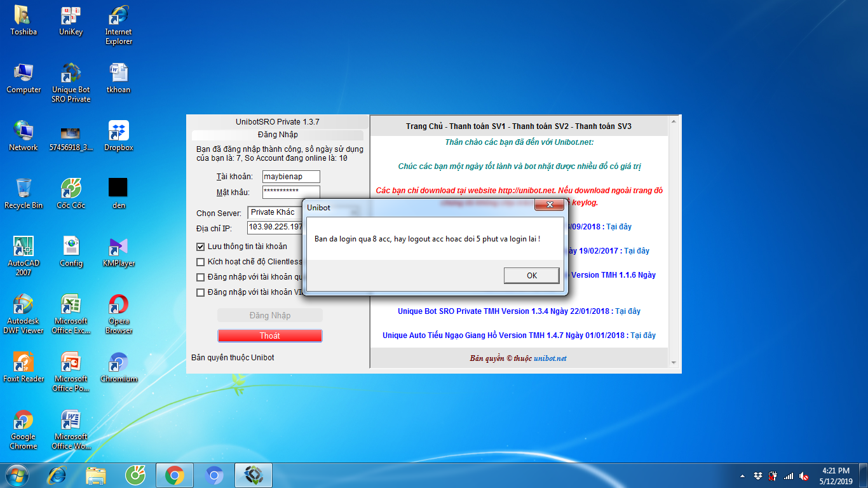Screen dimensions: 868x488
Task: Toggle Đăng nhập với tài khoản VIP checkbox
Action: [x=201, y=292]
